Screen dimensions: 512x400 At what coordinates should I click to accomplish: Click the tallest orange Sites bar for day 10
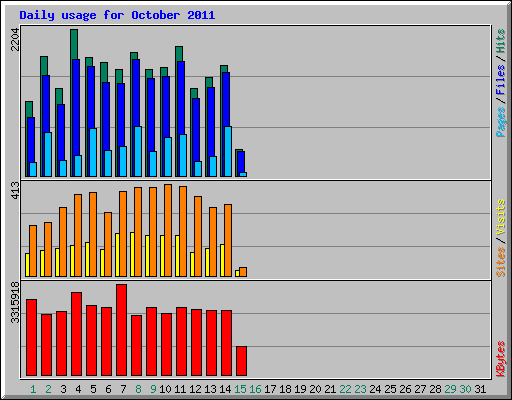click(168, 230)
